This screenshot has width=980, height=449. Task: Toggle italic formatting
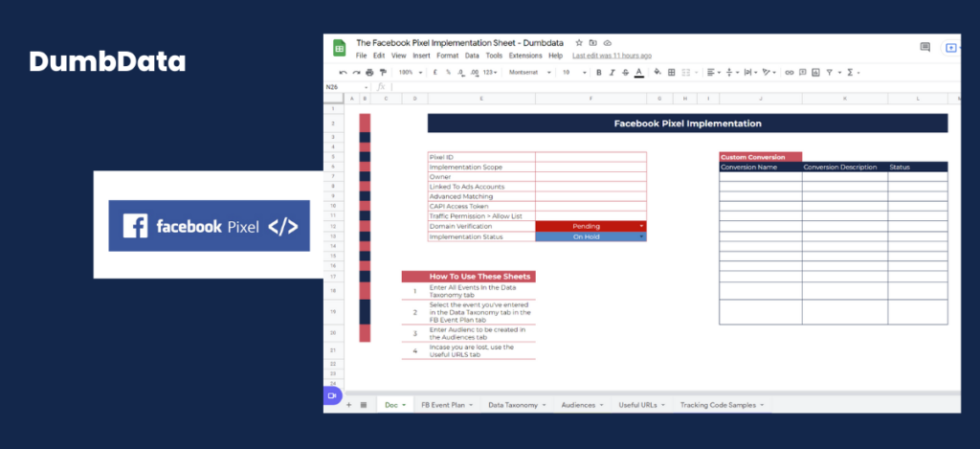click(612, 73)
